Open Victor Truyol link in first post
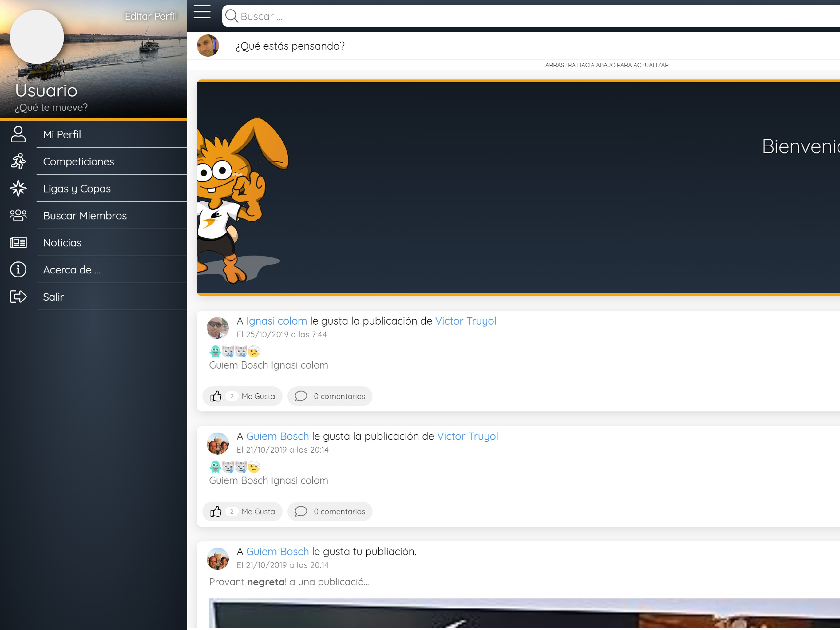 coord(465,321)
